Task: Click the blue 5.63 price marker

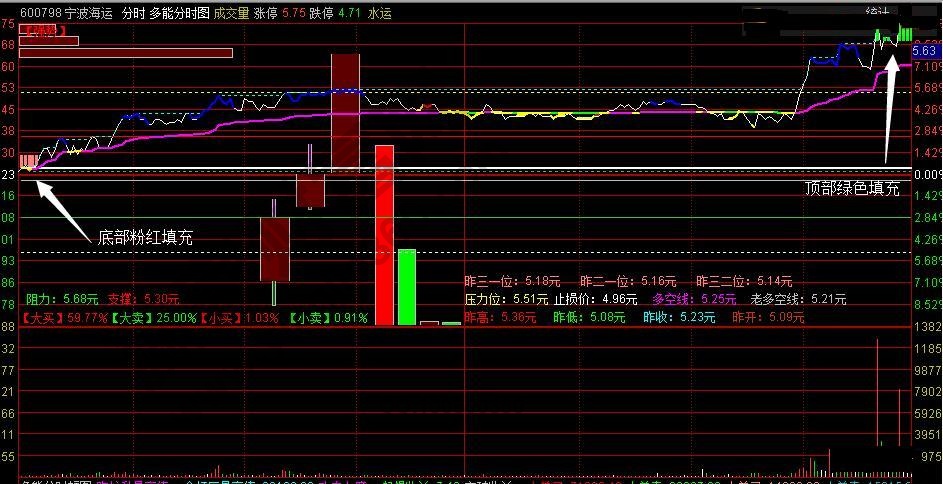Action: 925,51
